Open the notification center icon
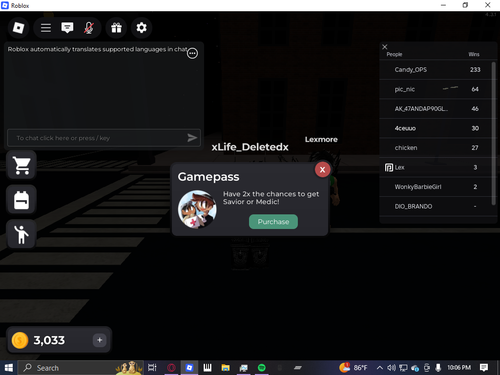Viewport: 500px width, 375px height. [x=484, y=368]
